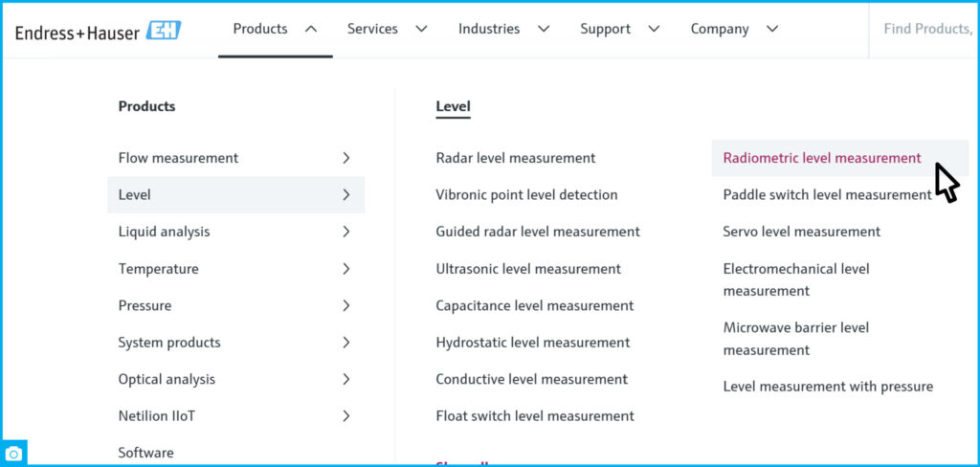This screenshot has height=467, width=980.
Task: Open the Netilion IIoT category
Action: tap(156, 416)
